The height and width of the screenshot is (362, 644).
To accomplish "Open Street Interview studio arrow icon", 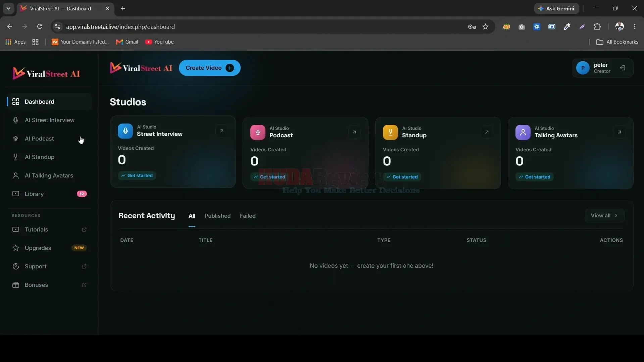I will (x=221, y=131).
